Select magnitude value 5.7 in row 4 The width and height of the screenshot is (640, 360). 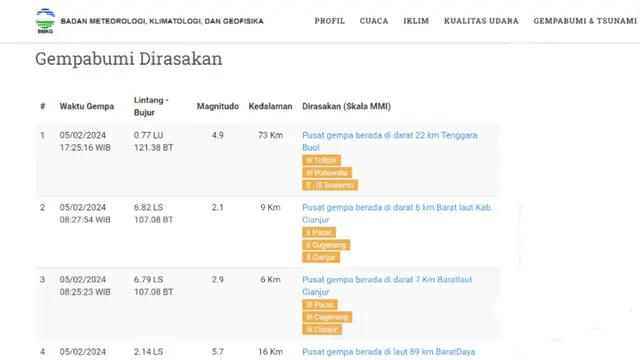(x=218, y=352)
